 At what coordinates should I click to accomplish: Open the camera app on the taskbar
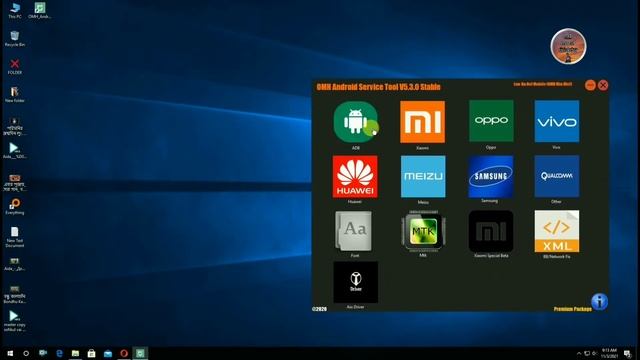point(43,353)
